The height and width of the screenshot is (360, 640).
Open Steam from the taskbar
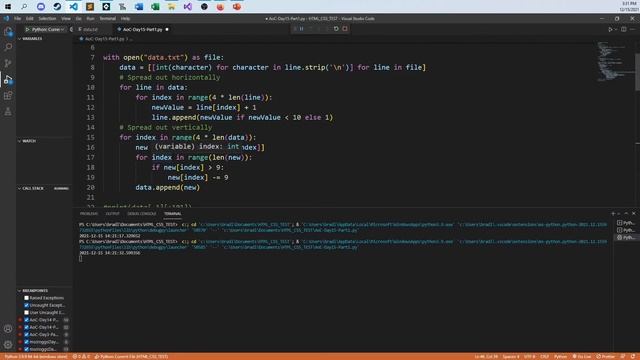click(x=57, y=7)
